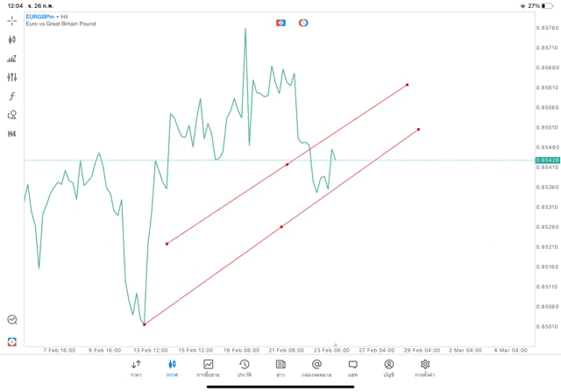
Task: Tap the clock-check icon at lower left
Action: pos(12,320)
